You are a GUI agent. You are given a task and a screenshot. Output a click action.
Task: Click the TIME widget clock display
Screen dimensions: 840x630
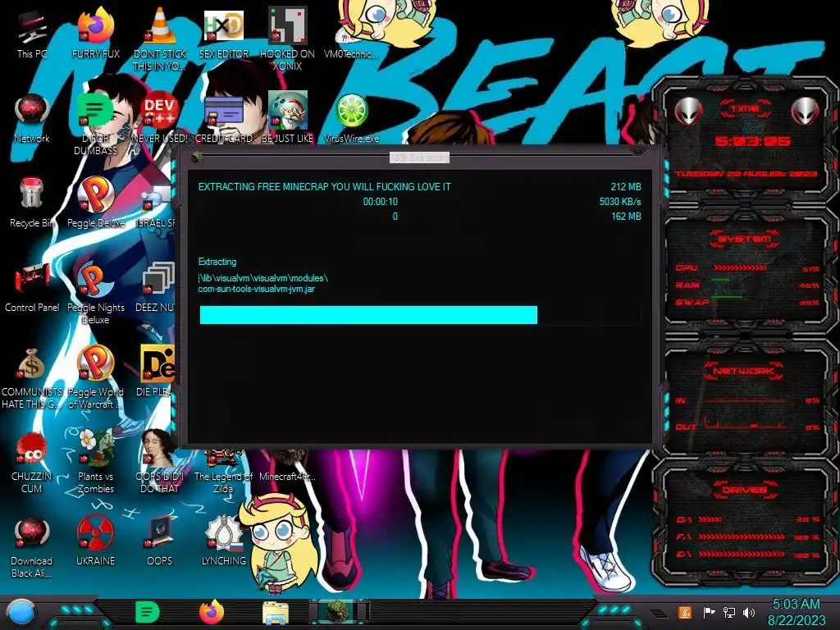coord(752,141)
